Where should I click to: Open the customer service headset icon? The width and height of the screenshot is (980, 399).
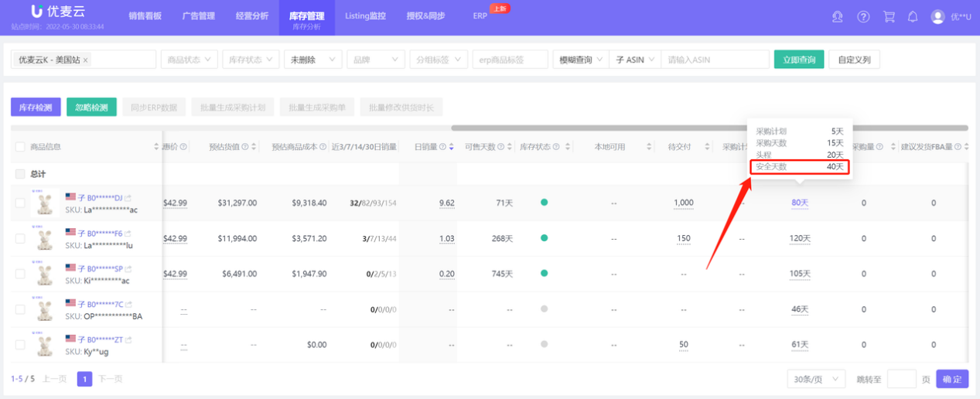837,16
